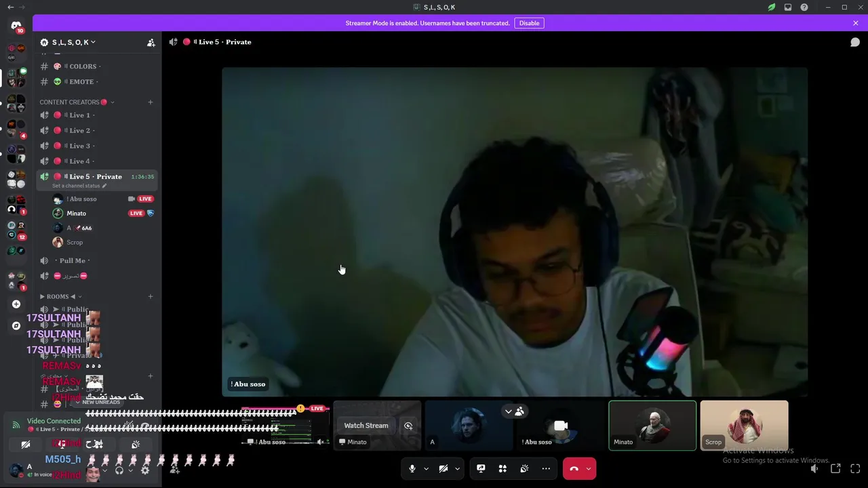This screenshot has height=488, width=868.
Task: Dismiss the streamer mode banner
Action: tap(856, 23)
